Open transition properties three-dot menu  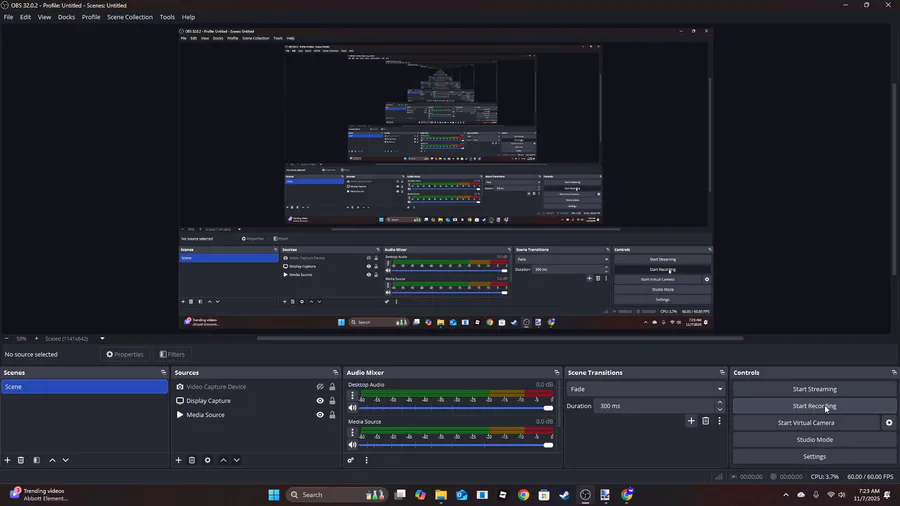pyautogui.click(x=719, y=421)
